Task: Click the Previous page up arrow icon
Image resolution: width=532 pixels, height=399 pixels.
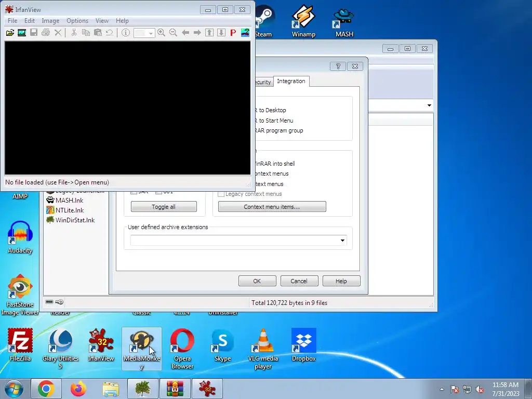Action: tap(209, 33)
